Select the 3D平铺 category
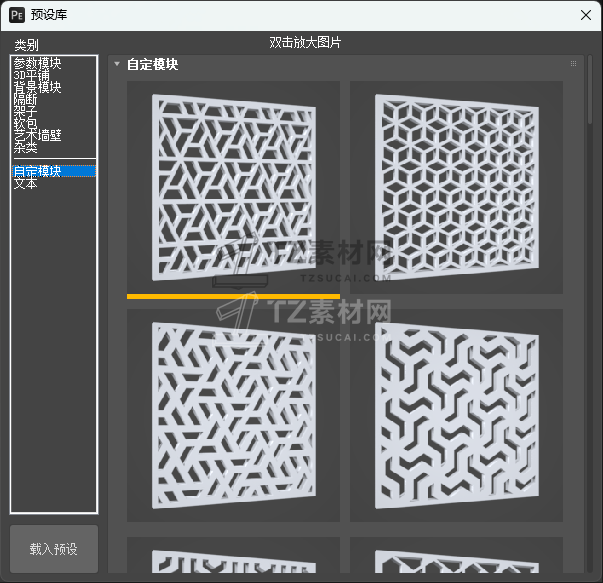603x583 pixels. click(x=32, y=75)
